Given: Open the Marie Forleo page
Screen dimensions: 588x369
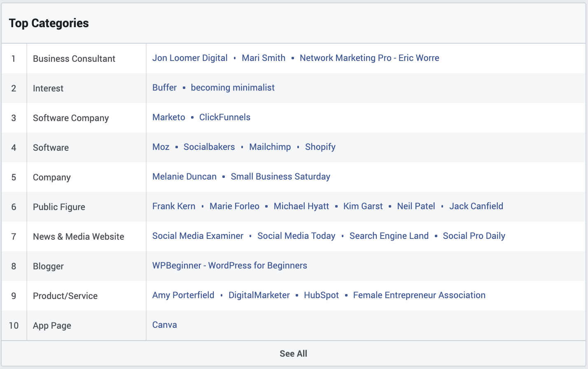Looking at the screenshot, I should click(x=235, y=206).
